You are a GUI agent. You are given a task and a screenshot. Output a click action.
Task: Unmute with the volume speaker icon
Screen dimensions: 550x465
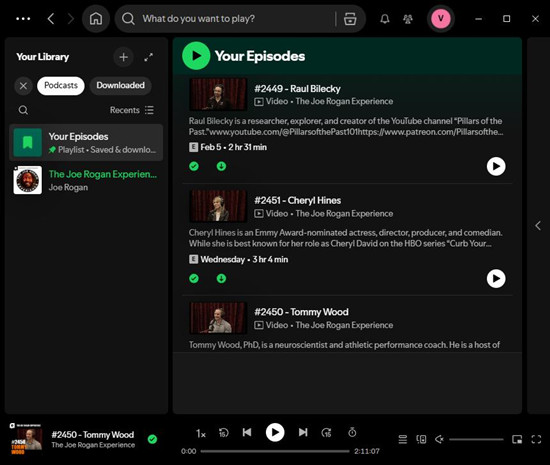tap(439, 439)
